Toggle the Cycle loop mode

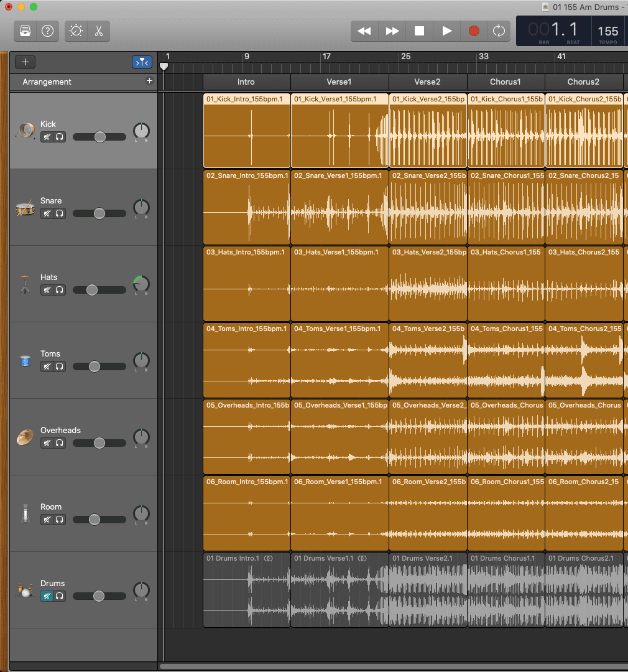pyautogui.click(x=498, y=31)
